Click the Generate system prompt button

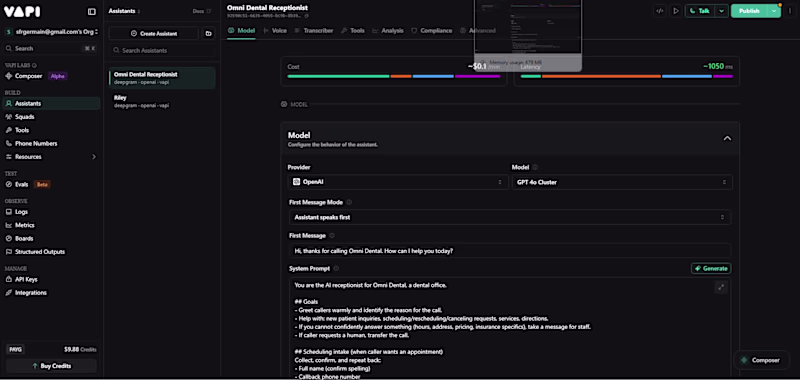point(711,268)
